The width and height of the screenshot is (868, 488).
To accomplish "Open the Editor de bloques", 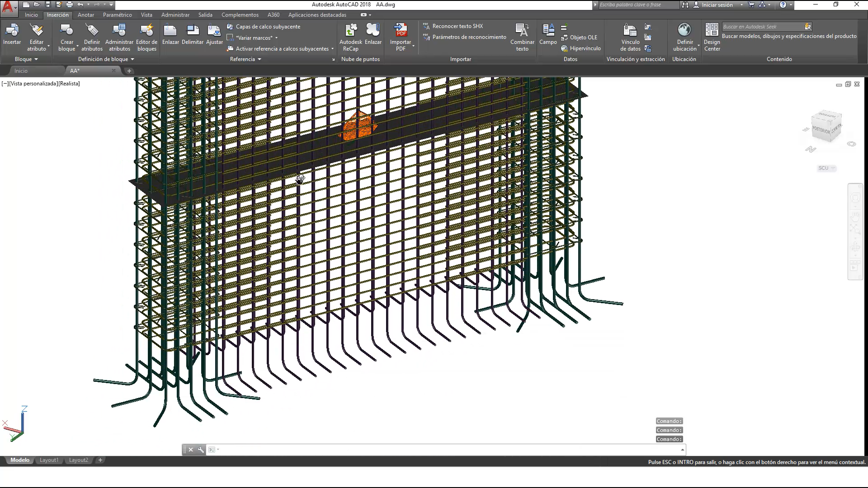I will click(x=146, y=36).
